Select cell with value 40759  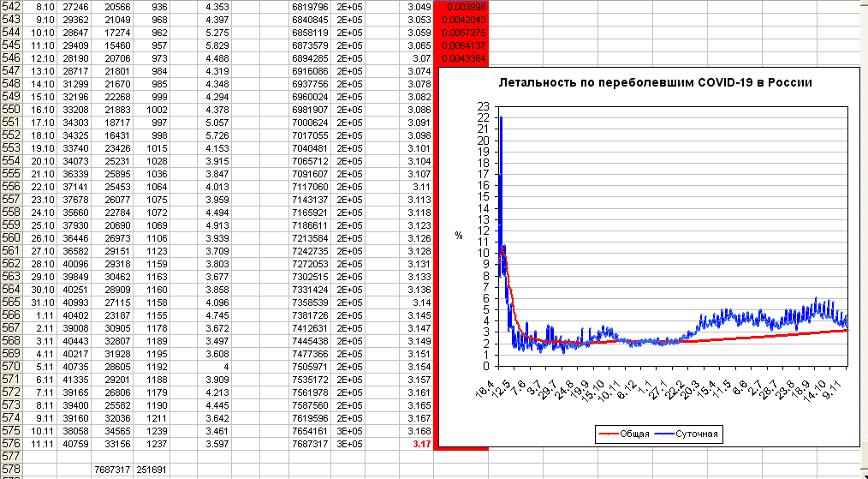click(74, 444)
